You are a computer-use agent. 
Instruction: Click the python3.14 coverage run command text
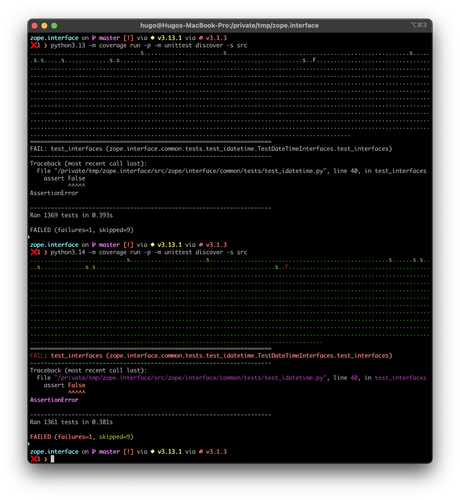(149, 252)
